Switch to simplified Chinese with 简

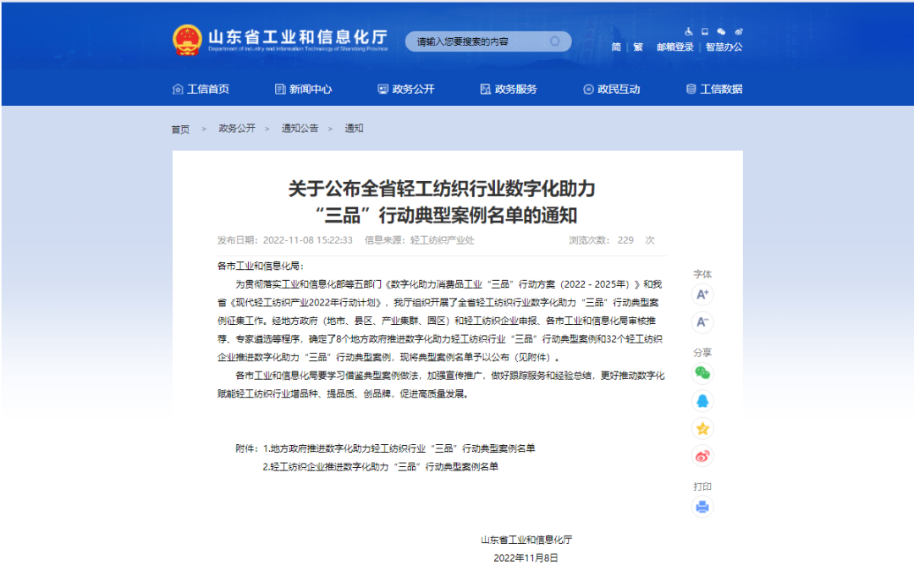point(615,47)
